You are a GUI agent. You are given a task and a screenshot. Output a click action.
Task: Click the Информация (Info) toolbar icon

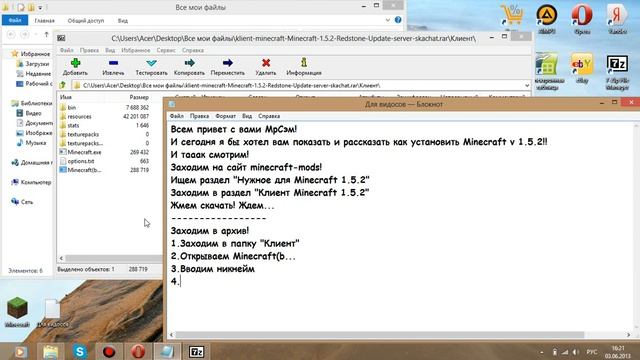click(x=304, y=63)
